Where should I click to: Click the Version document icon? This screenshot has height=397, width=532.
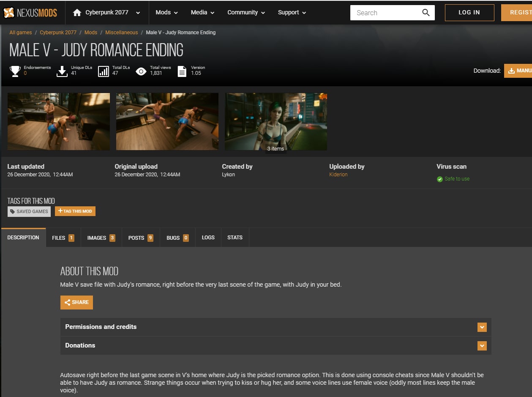182,71
